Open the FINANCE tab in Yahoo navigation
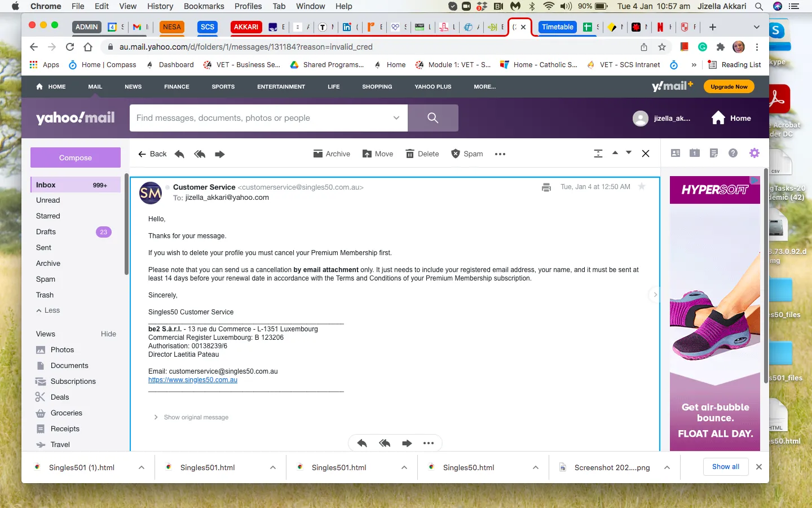812x508 pixels. pos(176,87)
